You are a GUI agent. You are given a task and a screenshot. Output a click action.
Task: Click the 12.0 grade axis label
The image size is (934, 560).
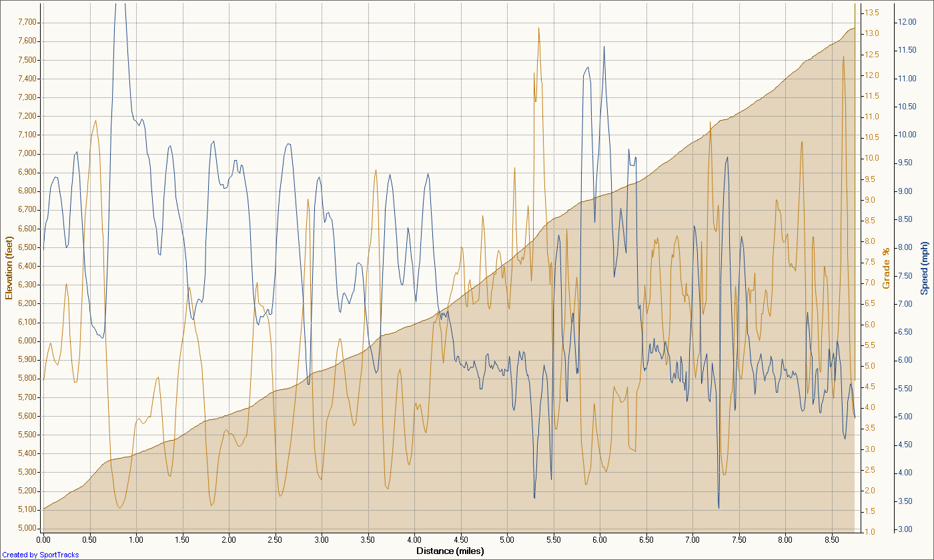click(x=873, y=75)
